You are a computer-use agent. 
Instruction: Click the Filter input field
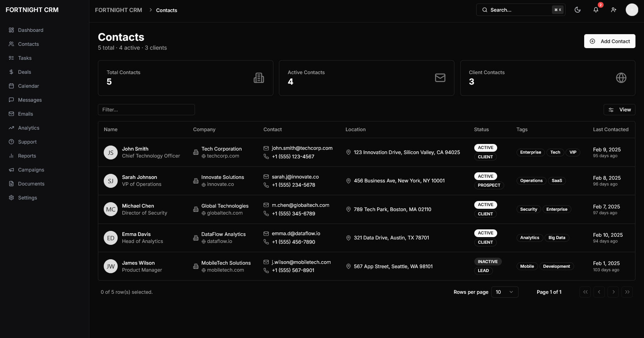coord(146,109)
